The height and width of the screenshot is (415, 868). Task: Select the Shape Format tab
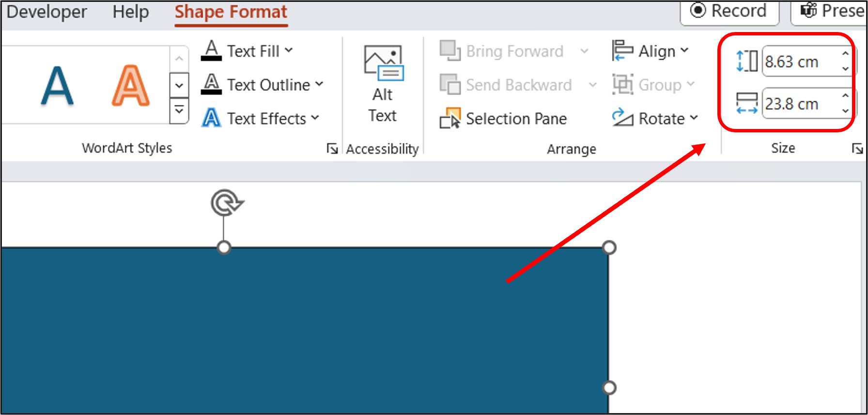point(231,12)
